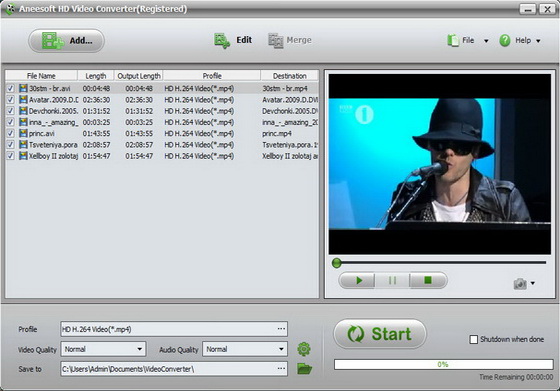Click the Output Length column header
This screenshot has width=560, height=391.
(x=139, y=76)
